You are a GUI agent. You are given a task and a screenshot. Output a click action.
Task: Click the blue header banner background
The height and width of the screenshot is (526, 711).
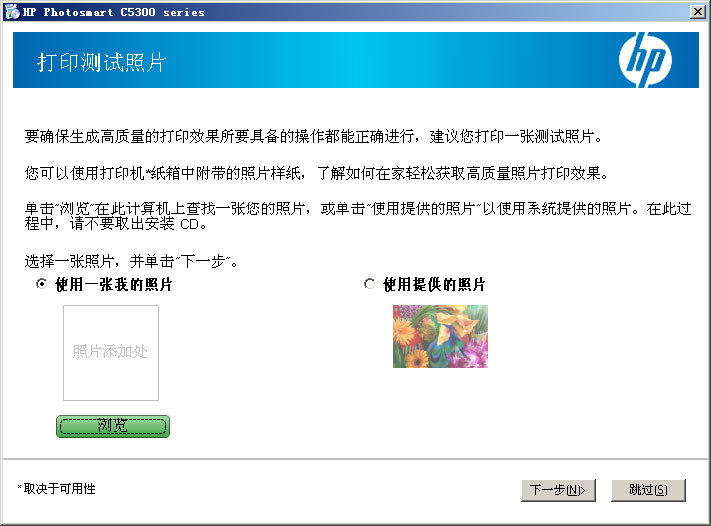pos(400,61)
